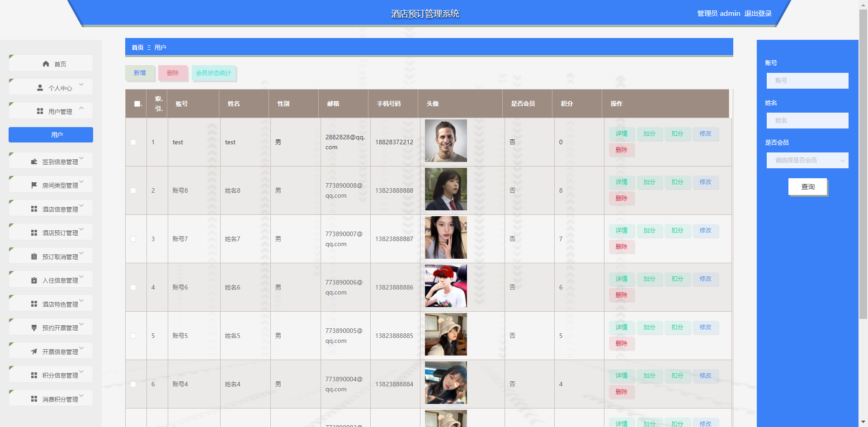The width and height of the screenshot is (868, 427).
Task: Click the paper plane icon for 开票信息管理
Action: coord(34,351)
